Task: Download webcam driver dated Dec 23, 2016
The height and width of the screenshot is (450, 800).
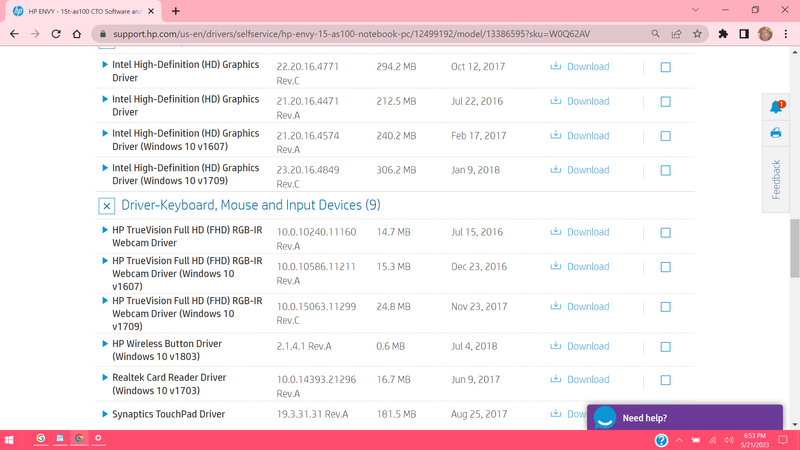Action: click(588, 266)
